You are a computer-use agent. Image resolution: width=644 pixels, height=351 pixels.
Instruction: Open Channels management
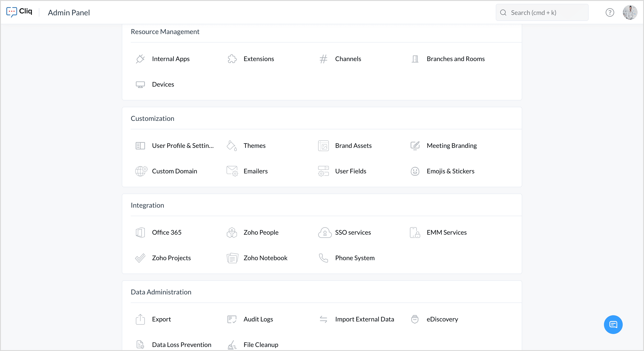click(348, 59)
